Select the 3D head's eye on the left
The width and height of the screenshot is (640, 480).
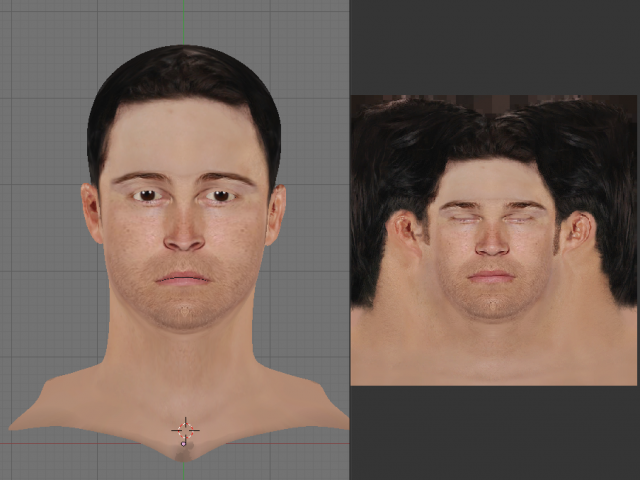[148, 195]
